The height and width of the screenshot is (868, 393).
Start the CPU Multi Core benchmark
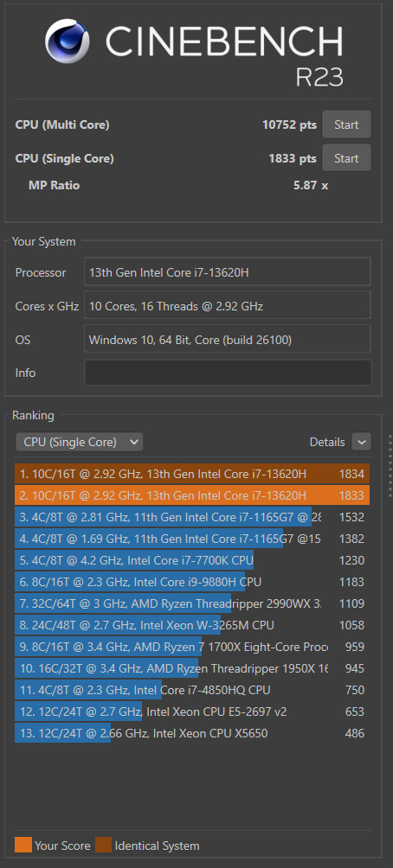(346, 124)
